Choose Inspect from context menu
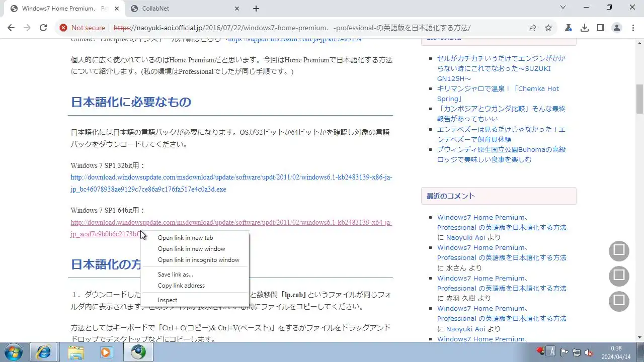Image resolution: width=644 pixels, height=362 pixels. [x=195, y=300]
